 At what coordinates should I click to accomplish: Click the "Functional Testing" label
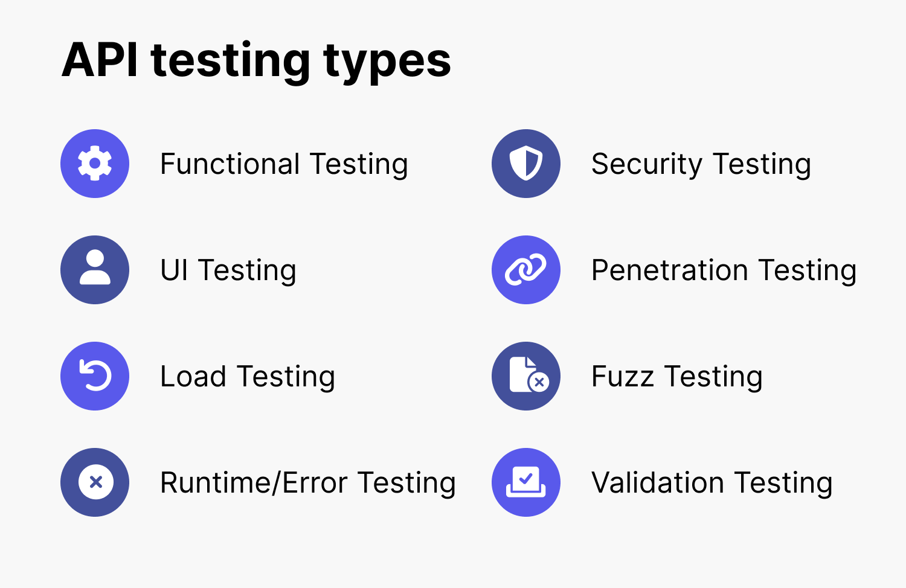click(284, 164)
